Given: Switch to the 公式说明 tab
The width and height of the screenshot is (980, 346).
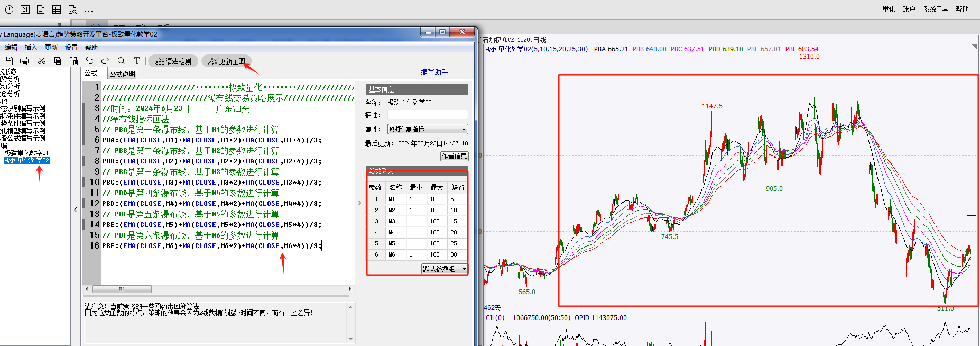Looking at the screenshot, I should [x=123, y=74].
